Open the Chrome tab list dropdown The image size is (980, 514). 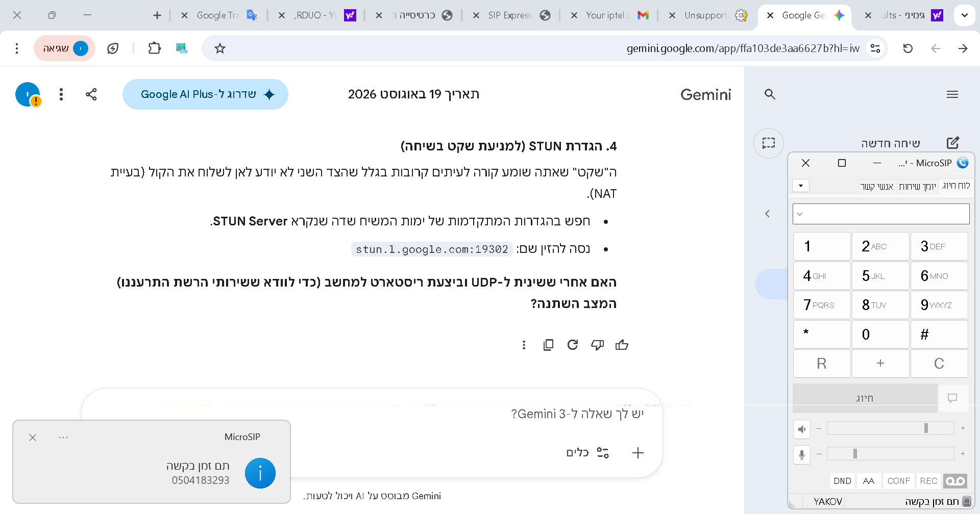coord(965,15)
